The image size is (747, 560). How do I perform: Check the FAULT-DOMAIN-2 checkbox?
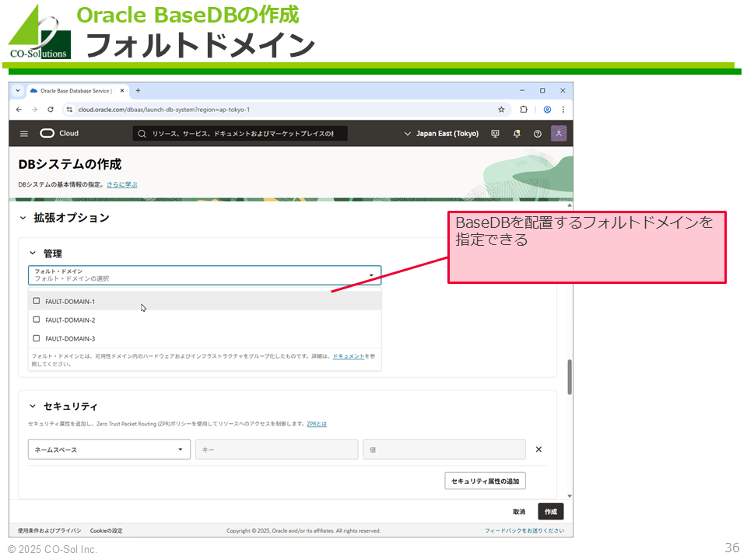(37, 320)
